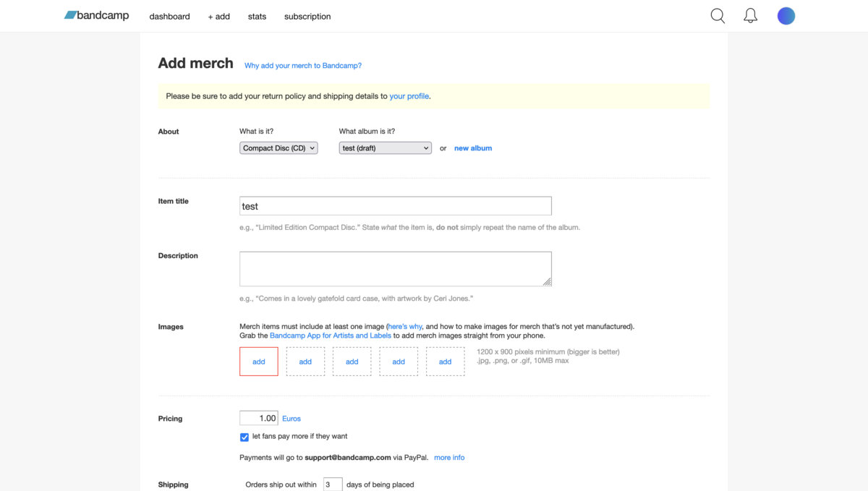
Task: Open the user avatar menu
Action: [786, 16]
